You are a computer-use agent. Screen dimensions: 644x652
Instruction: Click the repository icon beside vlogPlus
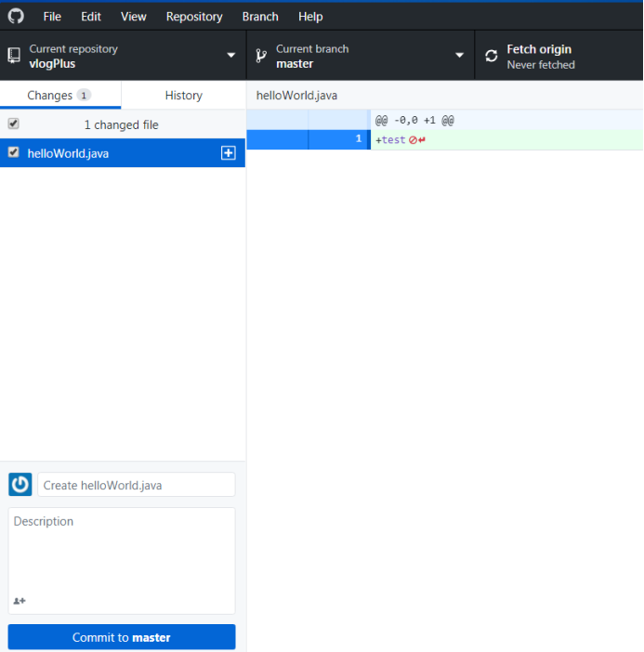point(14,56)
